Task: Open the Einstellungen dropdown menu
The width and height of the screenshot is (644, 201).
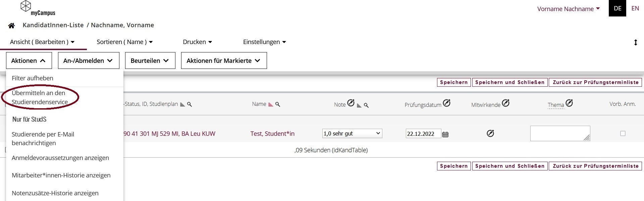Action: [265, 42]
